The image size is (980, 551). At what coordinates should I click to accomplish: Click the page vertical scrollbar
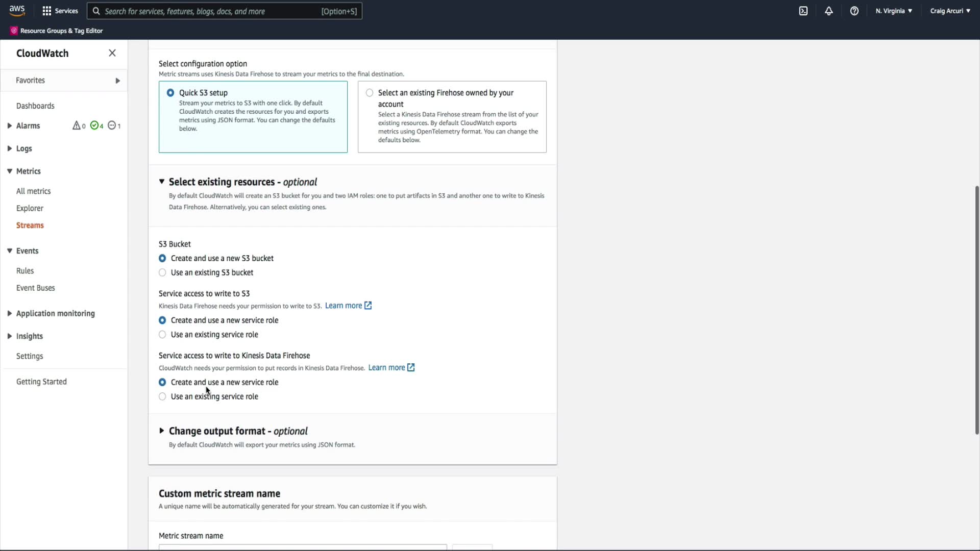coord(977,310)
